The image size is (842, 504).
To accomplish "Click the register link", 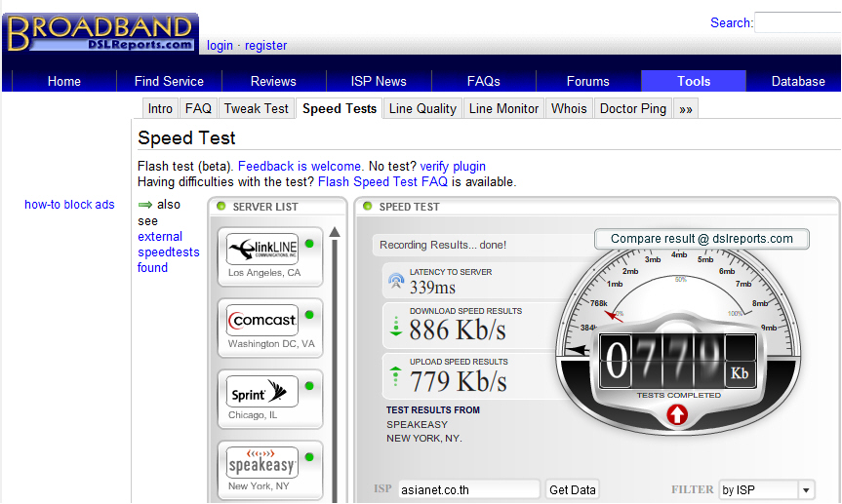I will (x=265, y=46).
